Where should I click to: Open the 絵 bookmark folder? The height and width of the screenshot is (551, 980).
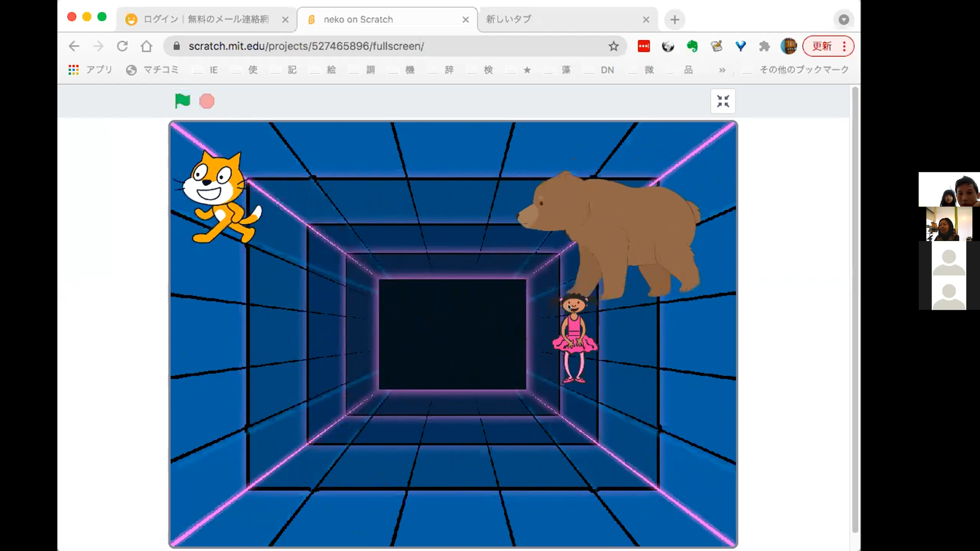pyautogui.click(x=323, y=70)
